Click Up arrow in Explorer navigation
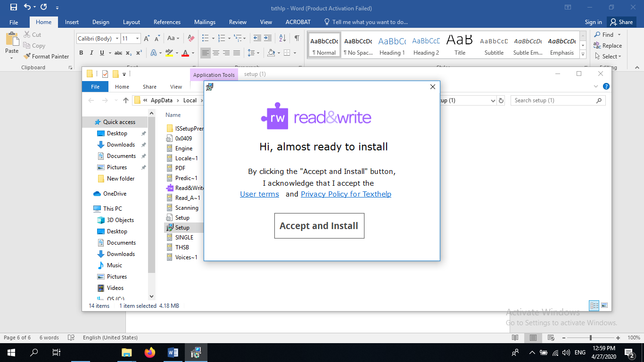 point(126,100)
